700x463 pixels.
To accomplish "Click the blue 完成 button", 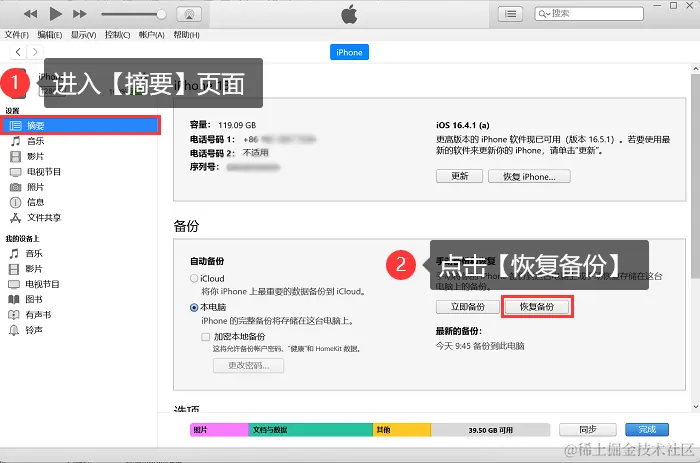I will [x=647, y=430].
